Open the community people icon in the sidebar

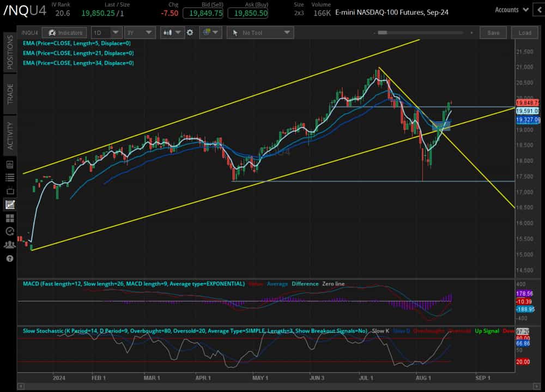click(9, 244)
